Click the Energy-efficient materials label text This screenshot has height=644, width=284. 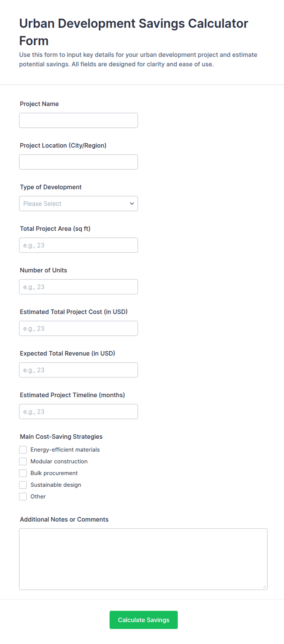click(x=65, y=450)
